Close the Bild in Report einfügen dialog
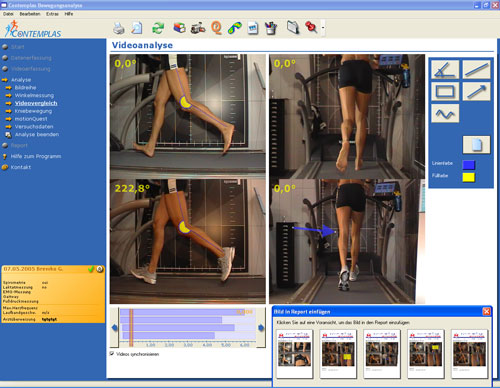 click(486, 312)
